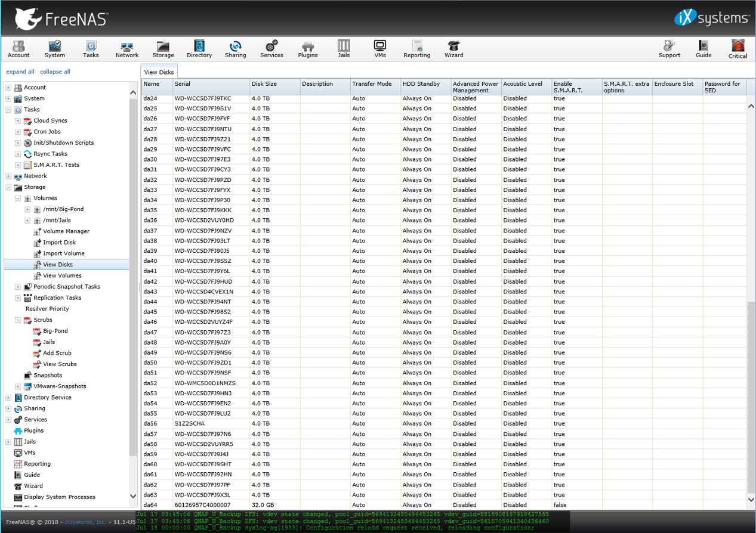Click the disk table's scroll down arrow
Screen dimensions: 756x533
coord(751,500)
